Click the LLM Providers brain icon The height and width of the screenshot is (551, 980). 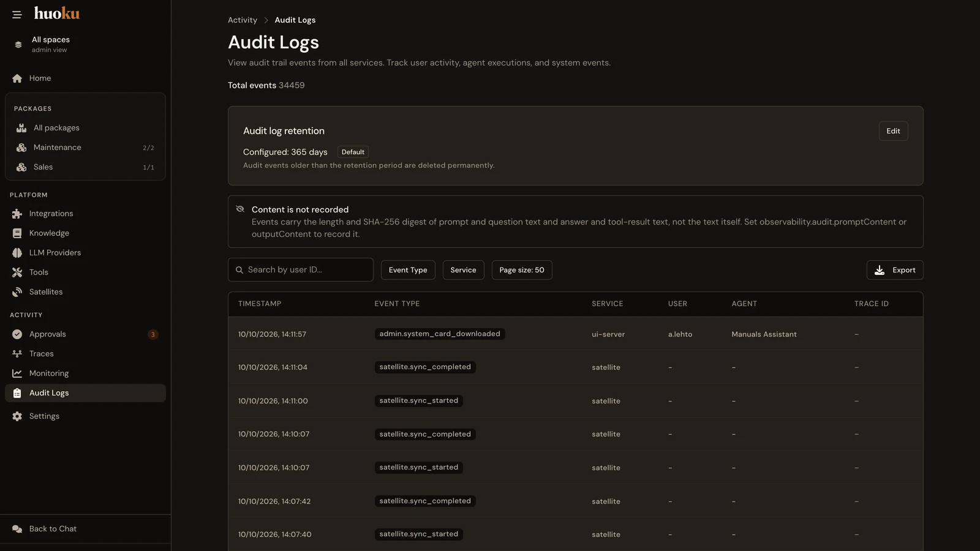pyautogui.click(x=17, y=253)
